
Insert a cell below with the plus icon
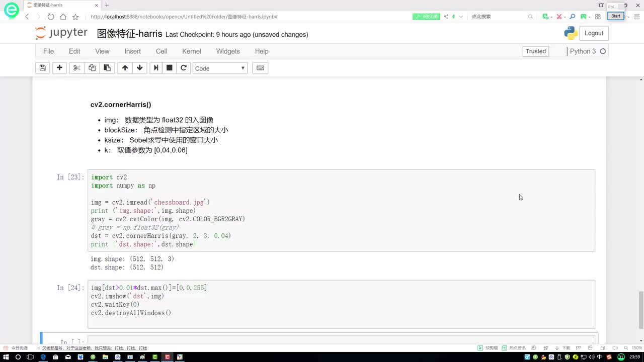tap(59, 68)
